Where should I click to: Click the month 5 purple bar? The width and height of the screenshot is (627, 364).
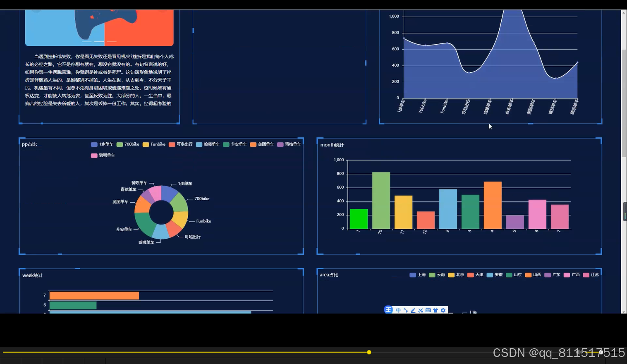pyautogui.click(x=515, y=222)
